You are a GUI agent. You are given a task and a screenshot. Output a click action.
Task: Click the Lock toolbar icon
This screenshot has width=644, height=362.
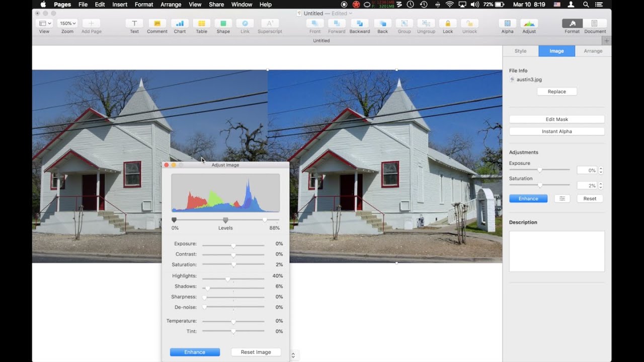pyautogui.click(x=448, y=23)
